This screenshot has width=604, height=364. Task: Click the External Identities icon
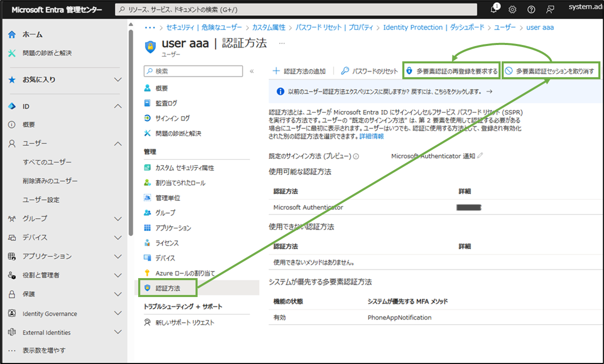pyautogui.click(x=12, y=332)
